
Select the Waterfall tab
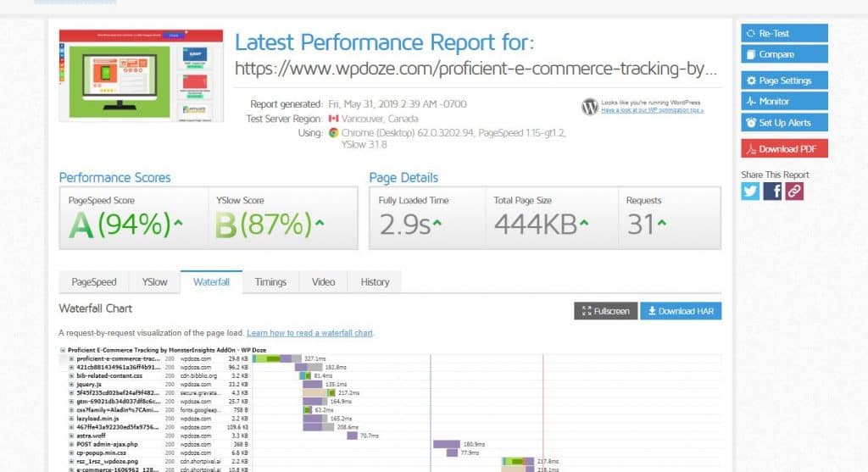tap(211, 281)
